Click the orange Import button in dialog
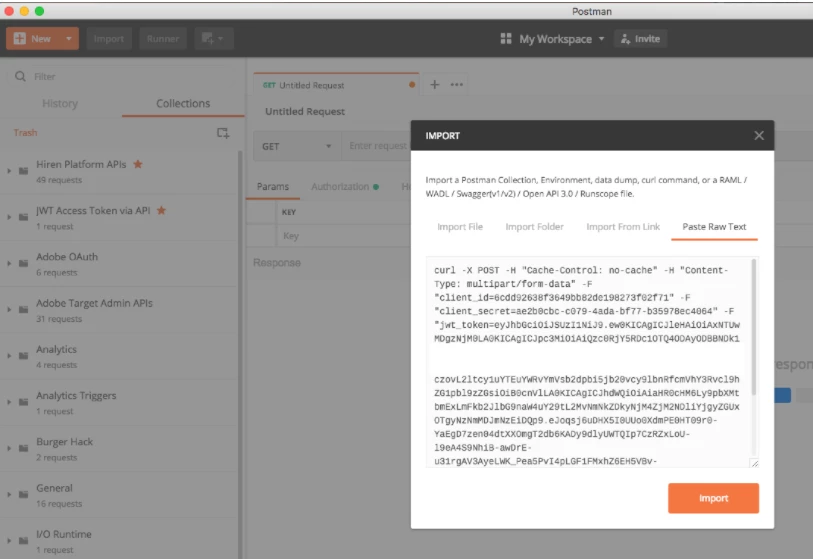813x559 pixels. coord(713,498)
